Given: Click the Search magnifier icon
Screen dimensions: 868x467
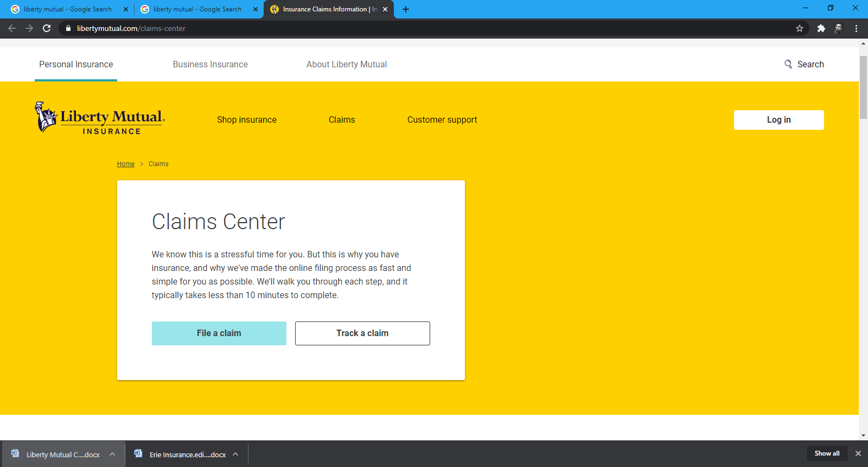Looking at the screenshot, I should coord(788,64).
